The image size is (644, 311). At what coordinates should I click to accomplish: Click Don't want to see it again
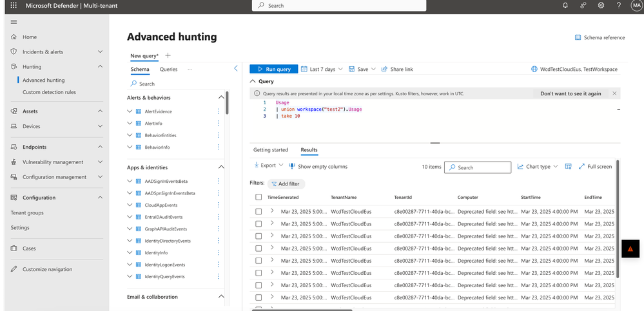[x=571, y=93]
